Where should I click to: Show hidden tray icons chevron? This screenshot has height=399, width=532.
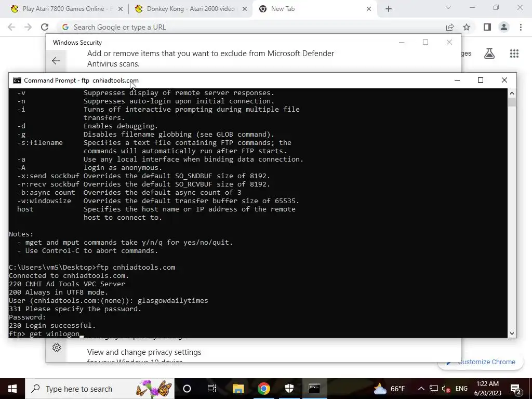pyautogui.click(x=421, y=389)
